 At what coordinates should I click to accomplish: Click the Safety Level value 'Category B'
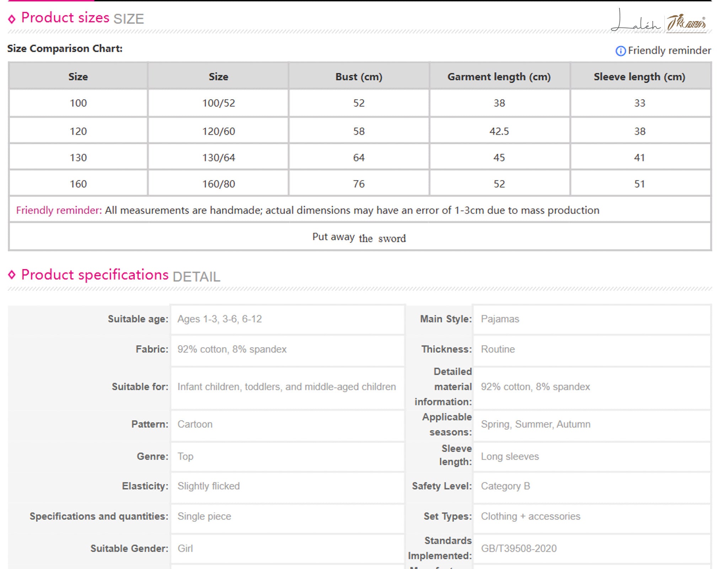505,486
